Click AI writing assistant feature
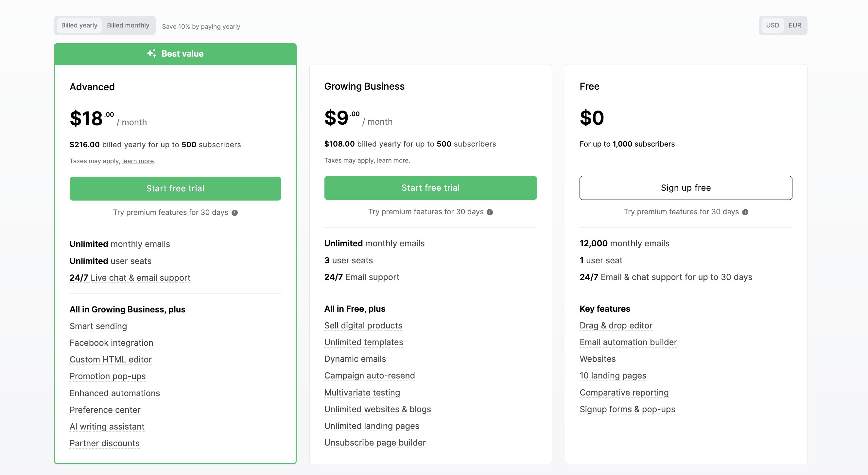The width and height of the screenshot is (868, 475). [x=107, y=427]
